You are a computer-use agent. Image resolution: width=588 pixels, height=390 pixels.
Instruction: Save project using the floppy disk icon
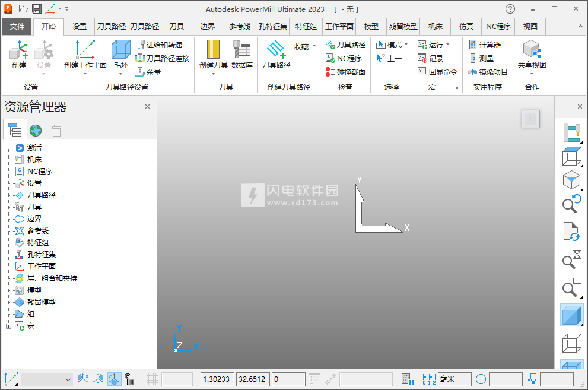coord(36,9)
